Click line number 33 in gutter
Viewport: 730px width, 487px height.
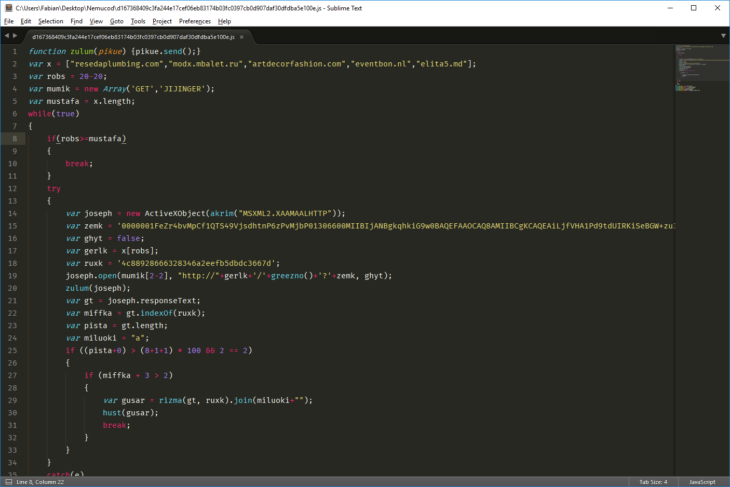13,450
